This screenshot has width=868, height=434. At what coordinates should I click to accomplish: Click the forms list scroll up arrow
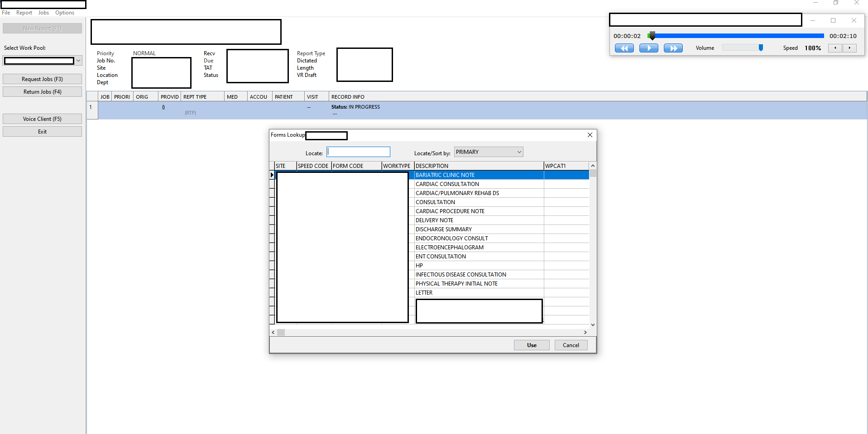(593, 166)
